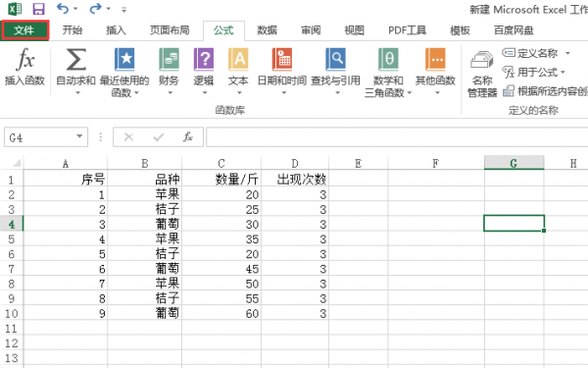The height and width of the screenshot is (368, 588).
Task: Click the Insert Function fx icon in ribbon
Action: point(24,59)
